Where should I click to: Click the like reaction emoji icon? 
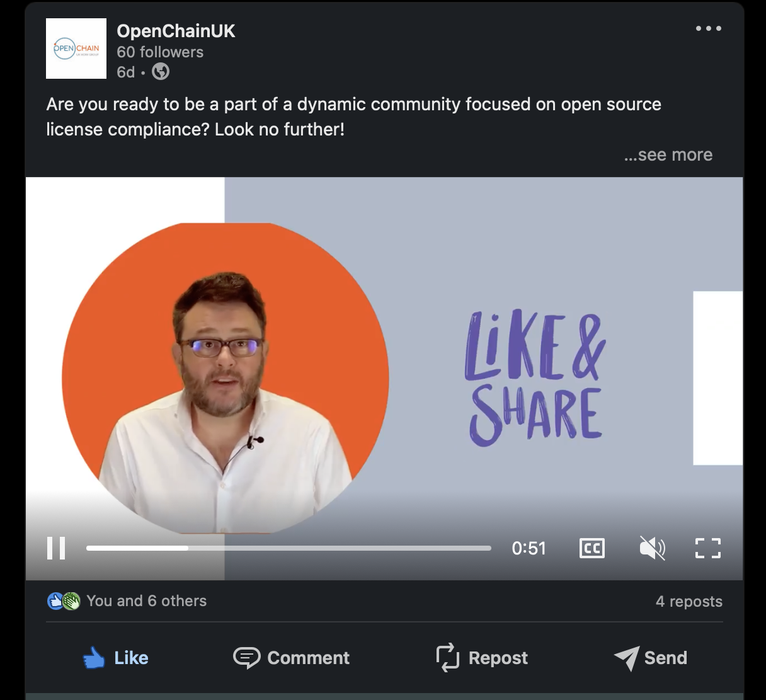(55, 601)
